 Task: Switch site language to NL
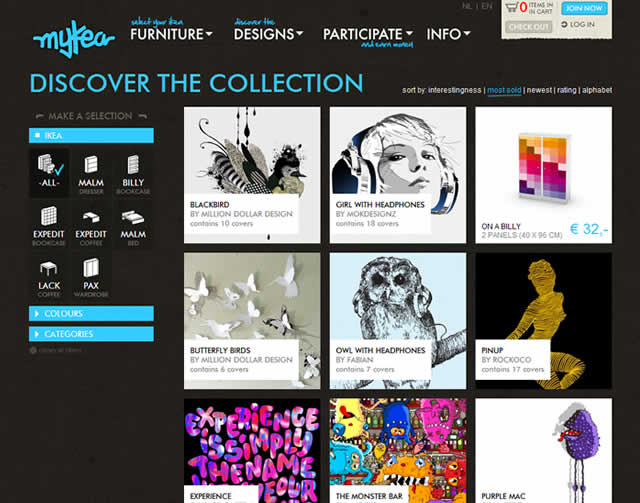pos(467,6)
